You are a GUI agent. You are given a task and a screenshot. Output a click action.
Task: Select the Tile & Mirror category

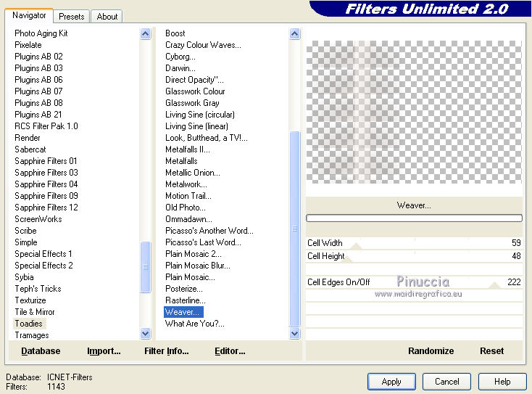pos(35,312)
